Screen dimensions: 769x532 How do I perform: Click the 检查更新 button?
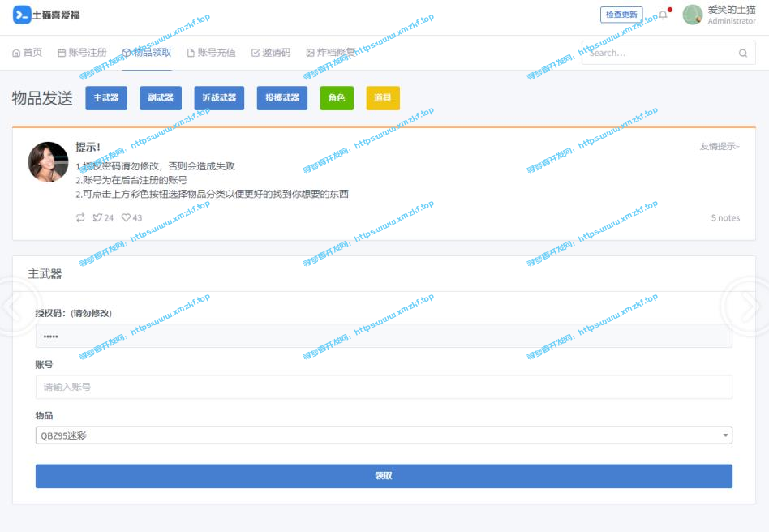[x=621, y=15]
